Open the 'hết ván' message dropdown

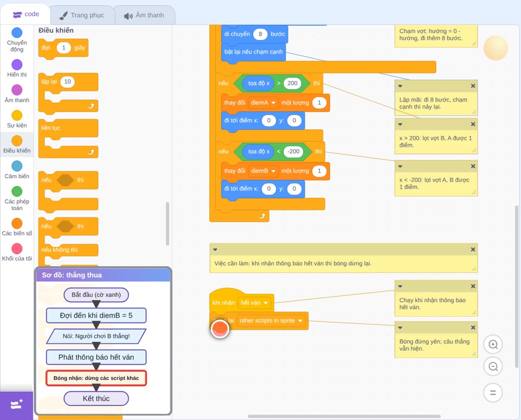254,303
